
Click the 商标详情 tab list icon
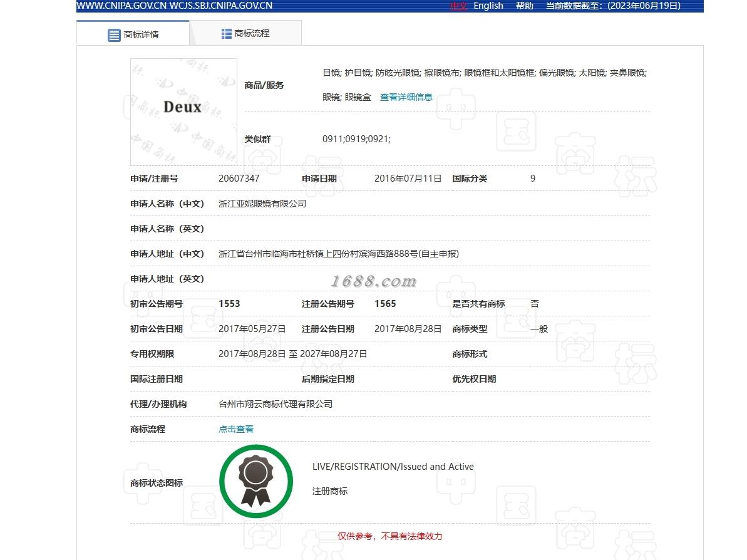tap(114, 35)
